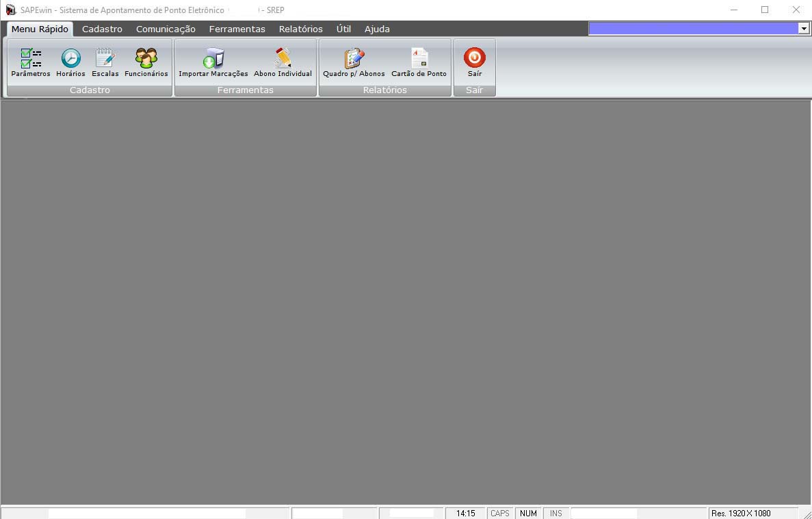
Task: Click the 14:15 clock in the status bar
Action: 465,513
